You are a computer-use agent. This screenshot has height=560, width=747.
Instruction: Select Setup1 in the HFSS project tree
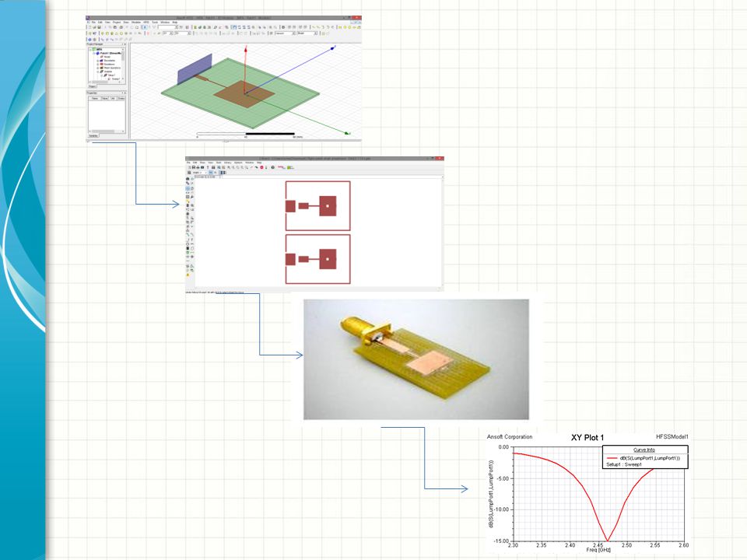111,75
